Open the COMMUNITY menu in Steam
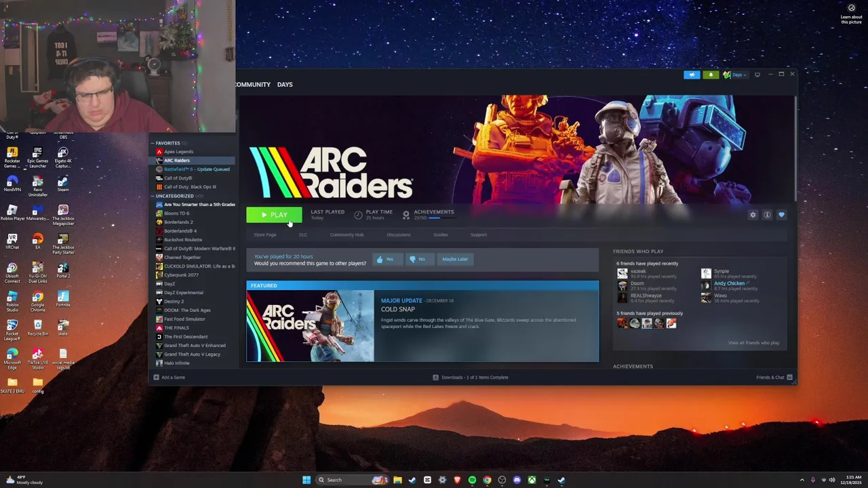This screenshot has height=488, width=868. click(x=252, y=85)
